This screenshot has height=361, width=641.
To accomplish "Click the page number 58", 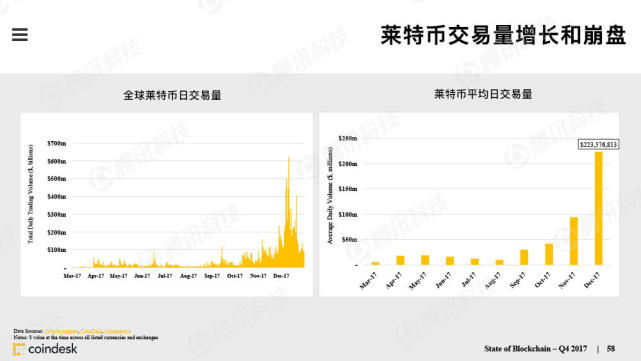I will 611,349.
